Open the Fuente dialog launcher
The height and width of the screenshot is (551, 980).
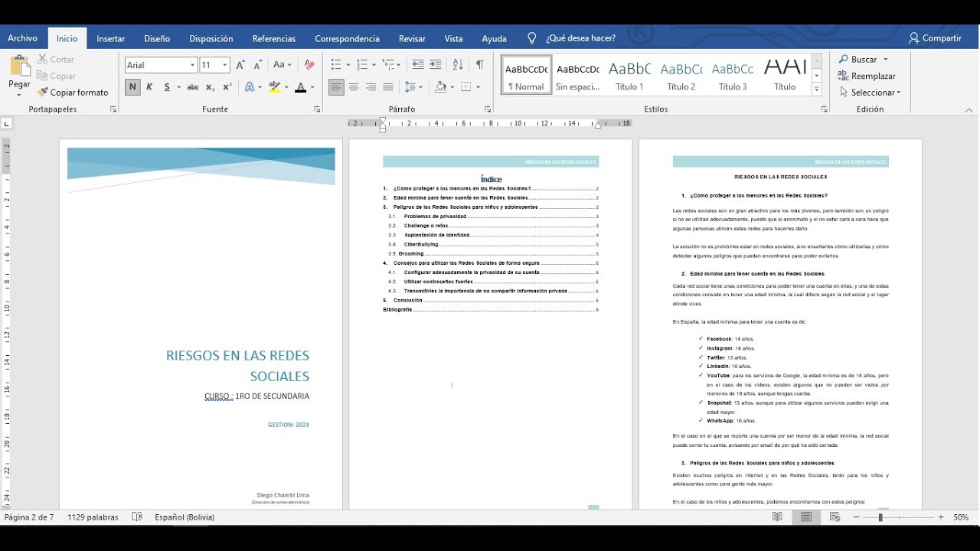pos(317,109)
